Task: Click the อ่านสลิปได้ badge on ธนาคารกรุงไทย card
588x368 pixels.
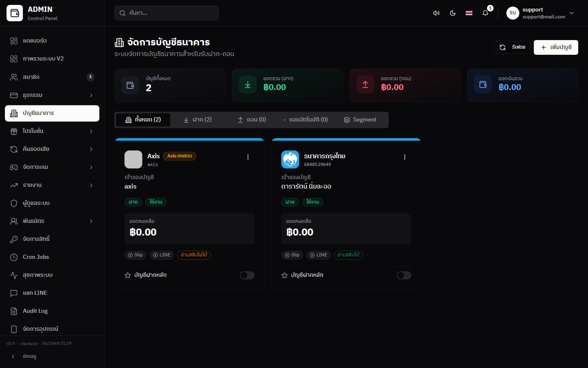Action: pos(348,255)
